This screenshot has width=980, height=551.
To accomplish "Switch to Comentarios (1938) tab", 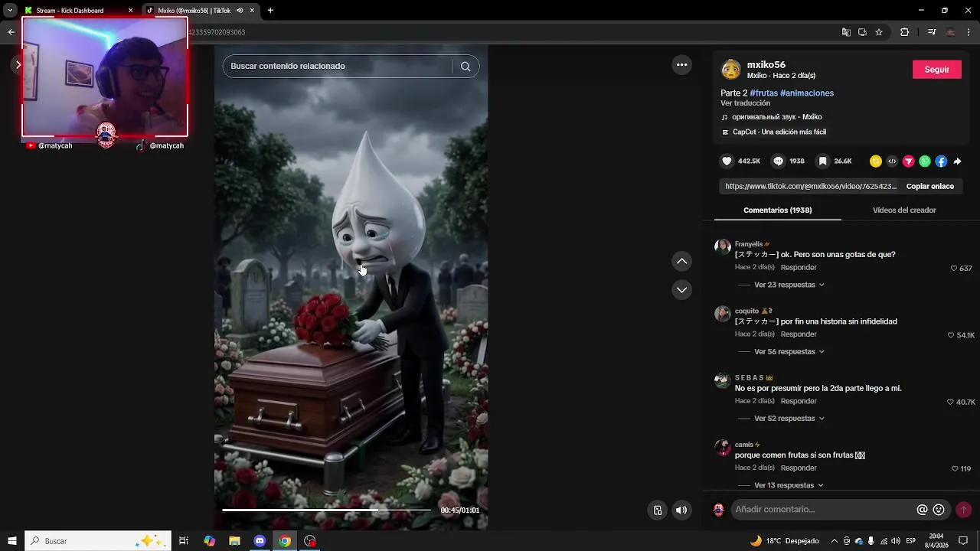I will coord(777,210).
